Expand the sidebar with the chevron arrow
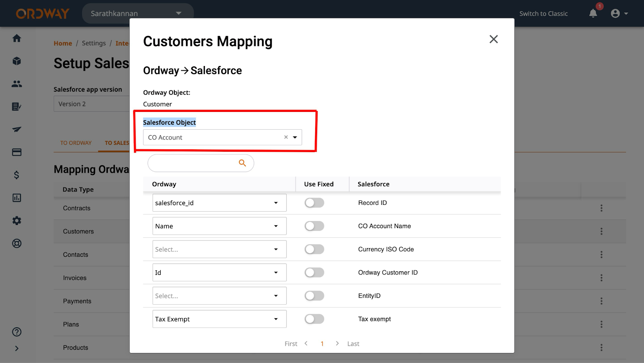 click(x=17, y=349)
